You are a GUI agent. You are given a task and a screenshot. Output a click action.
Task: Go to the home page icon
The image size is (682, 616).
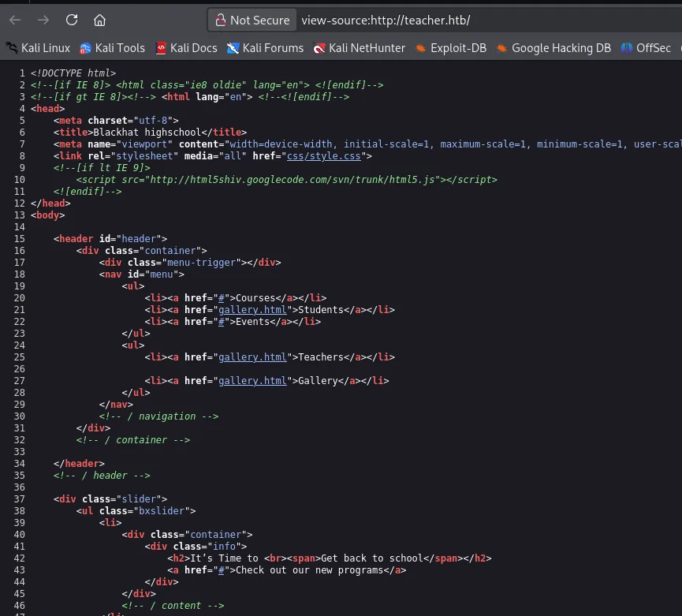click(x=99, y=20)
